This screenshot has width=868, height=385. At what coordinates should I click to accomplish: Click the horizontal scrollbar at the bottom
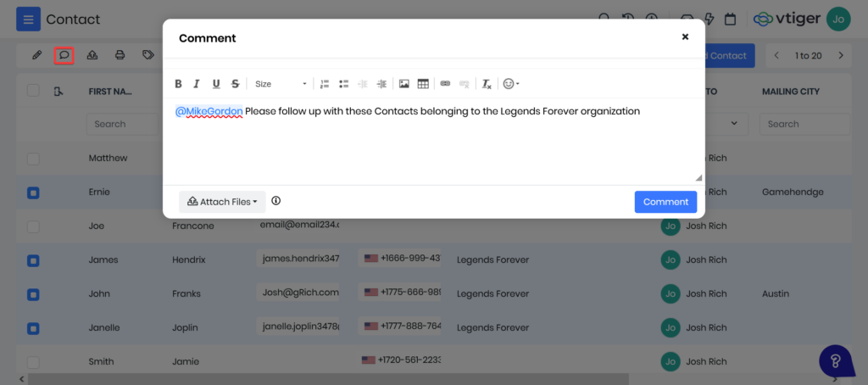[329, 379]
